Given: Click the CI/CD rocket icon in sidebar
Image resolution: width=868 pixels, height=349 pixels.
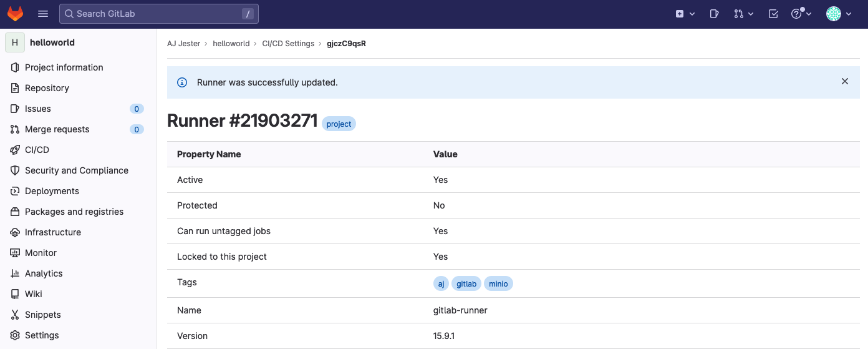Looking at the screenshot, I should click(x=15, y=150).
